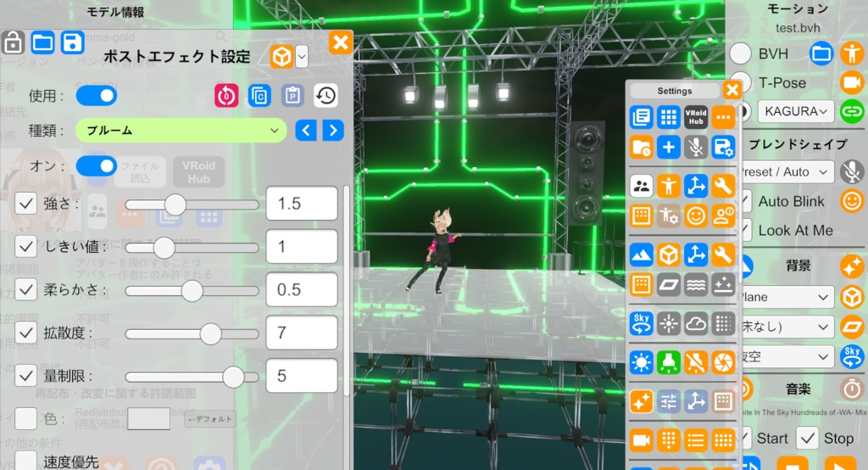Click the 拡散度 slider handle
The width and height of the screenshot is (868, 470).
tap(210, 333)
